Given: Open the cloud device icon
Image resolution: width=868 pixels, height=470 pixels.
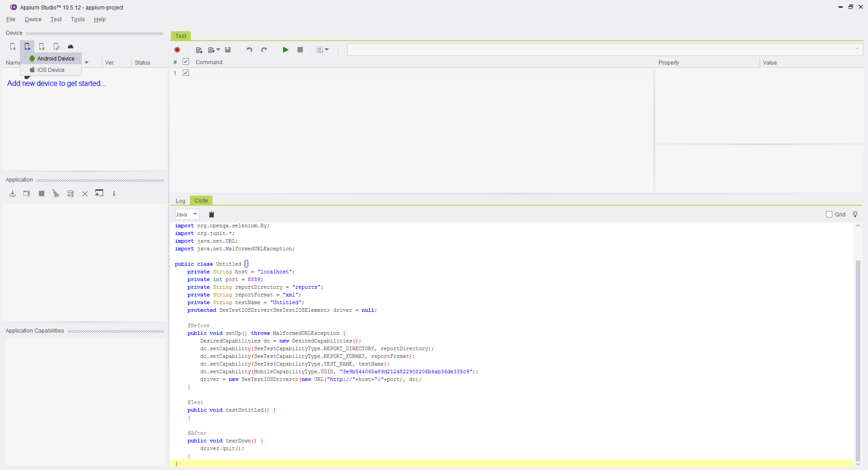Looking at the screenshot, I should point(71,47).
